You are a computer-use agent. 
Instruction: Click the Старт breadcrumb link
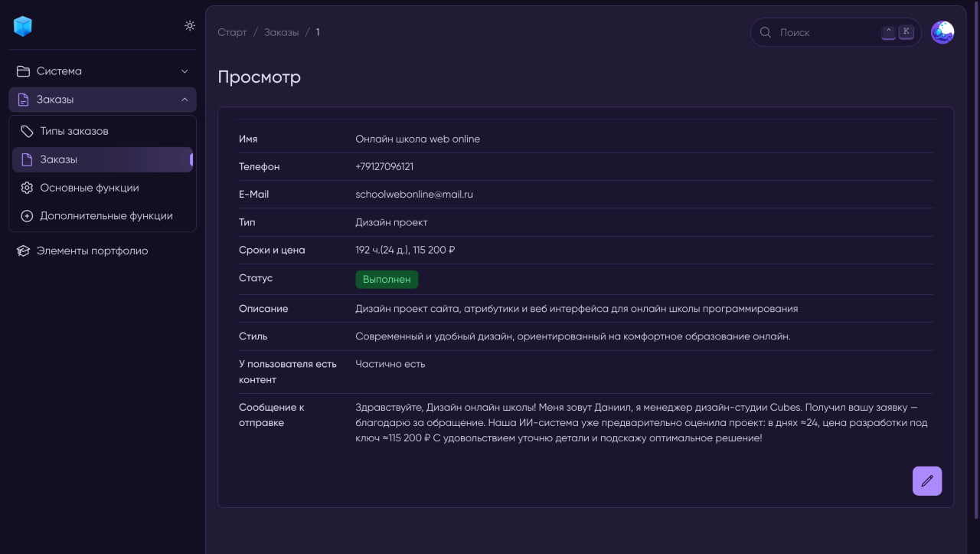coord(232,32)
